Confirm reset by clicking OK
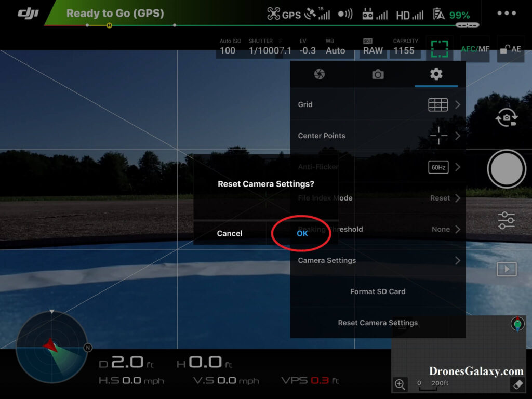 point(302,233)
